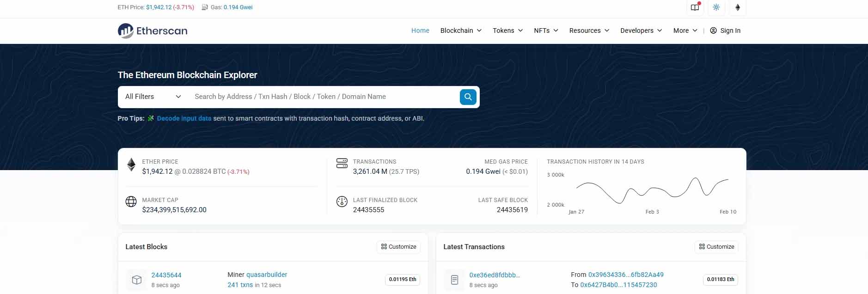Click Last Finalized Block number 24435555
This screenshot has width=868, height=294.
pyautogui.click(x=368, y=210)
